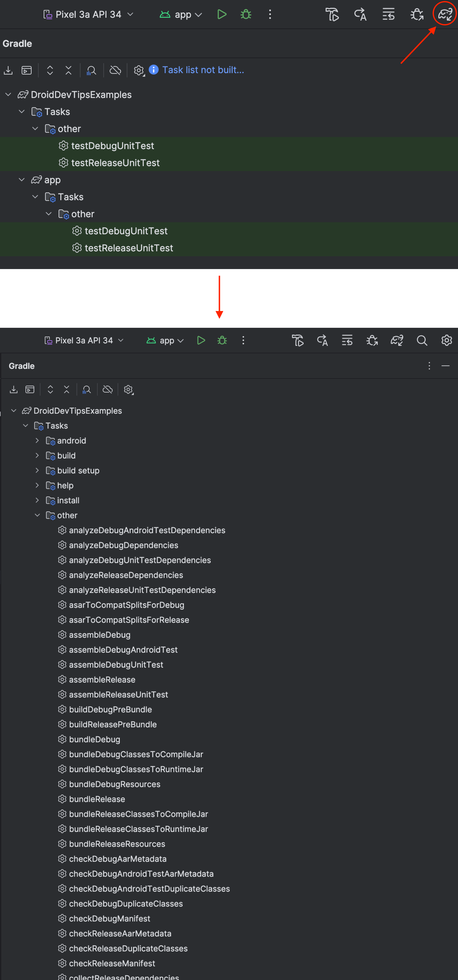The image size is (458, 980).
Task: Expand the android task group
Action: point(37,440)
